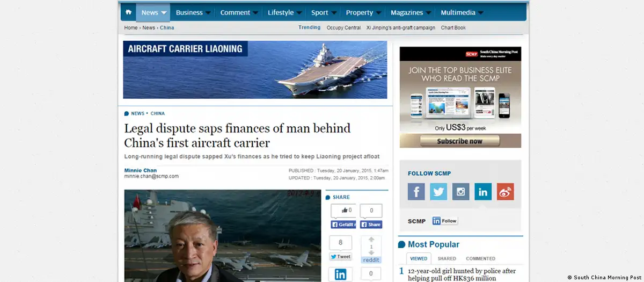
Task: Switch to the Shared tab in Most Popular
Action: (447, 258)
